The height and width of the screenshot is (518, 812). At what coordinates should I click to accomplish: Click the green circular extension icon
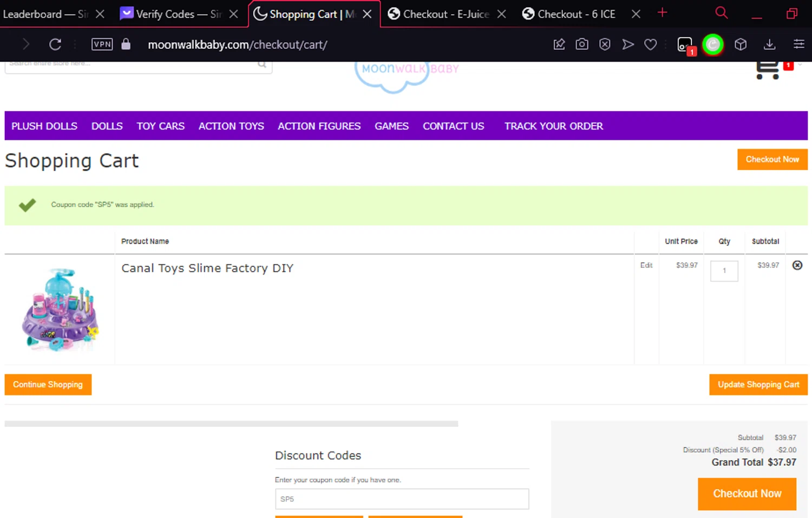click(x=713, y=44)
